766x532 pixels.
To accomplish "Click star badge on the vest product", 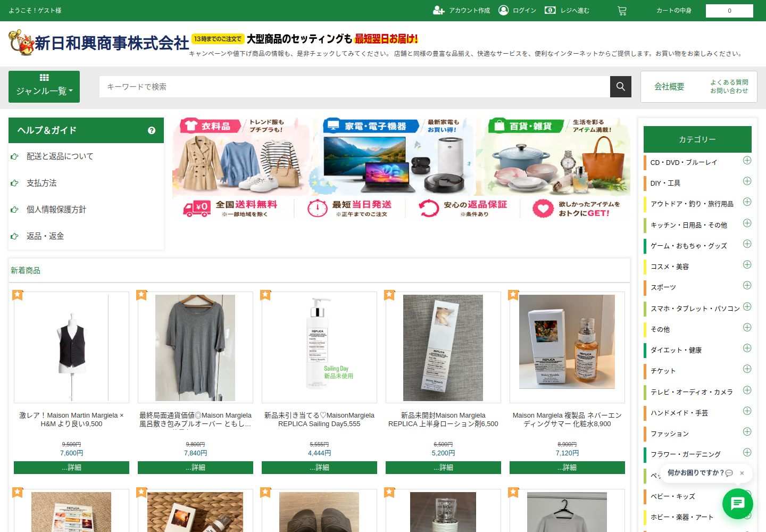I will click(x=18, y=295).
